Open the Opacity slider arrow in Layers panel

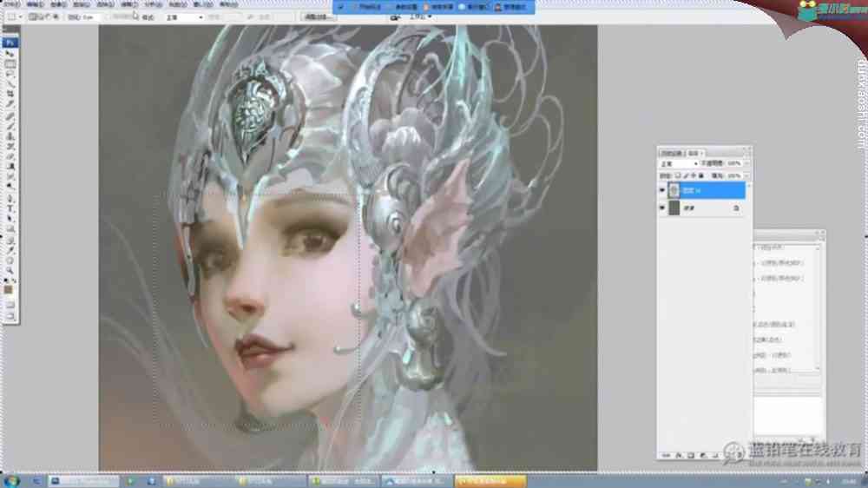click(746, 163)
